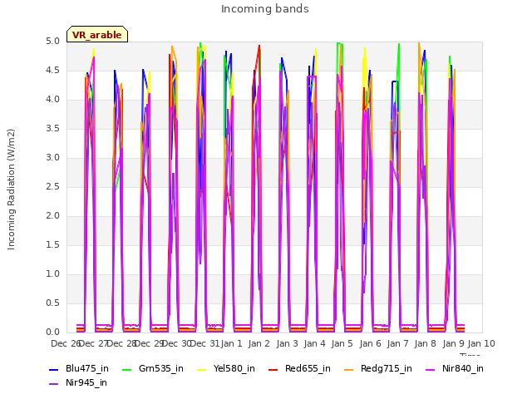Click the Nir840_in legend label
This screenshot has width=532, height=399.
(463, 368)
